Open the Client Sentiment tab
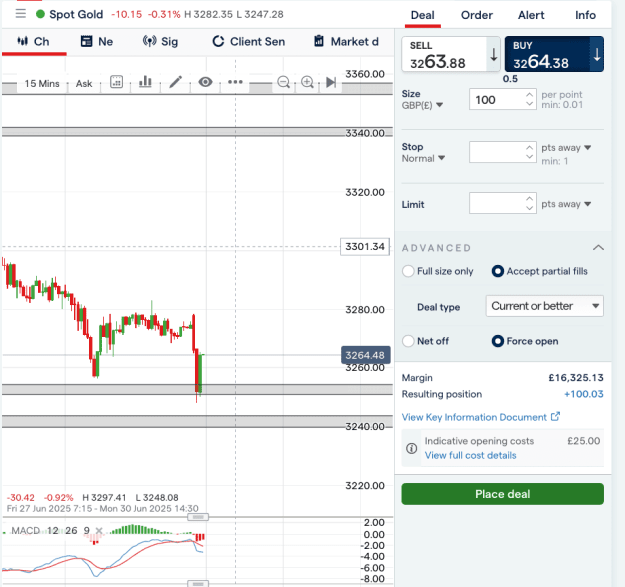The width and height of the screenshot is (625, 587). [249, 41]
